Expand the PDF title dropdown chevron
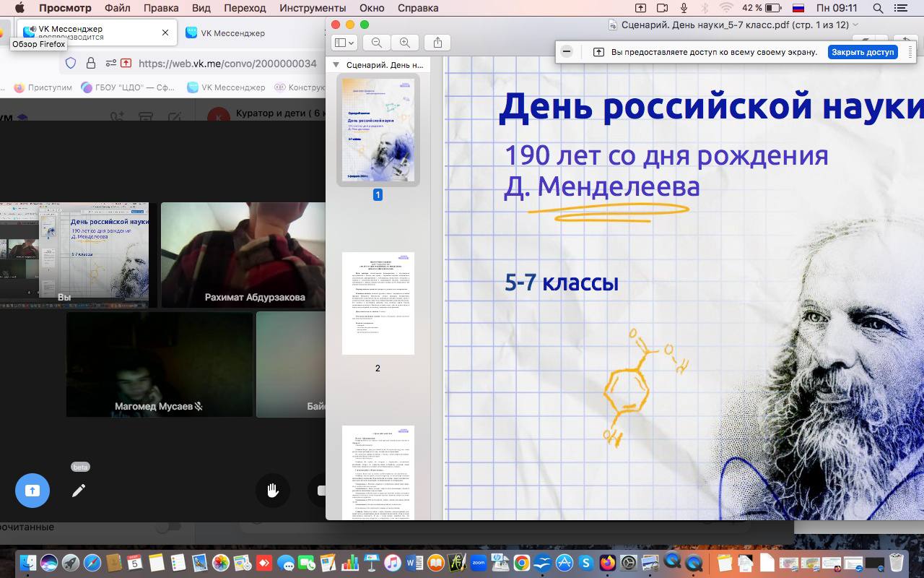Screen dimensions: 924x578 [856, 25]
